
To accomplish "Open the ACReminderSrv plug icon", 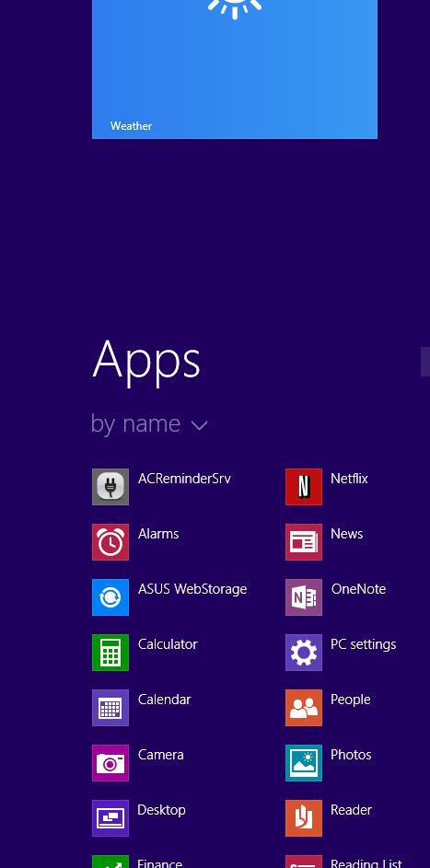I will click(x=110, y=487).
